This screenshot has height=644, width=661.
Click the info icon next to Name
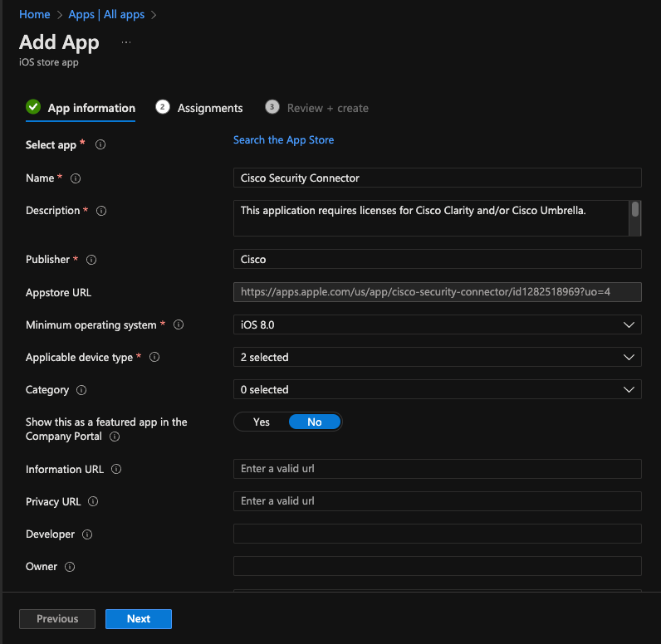click(x=76, y=178)
